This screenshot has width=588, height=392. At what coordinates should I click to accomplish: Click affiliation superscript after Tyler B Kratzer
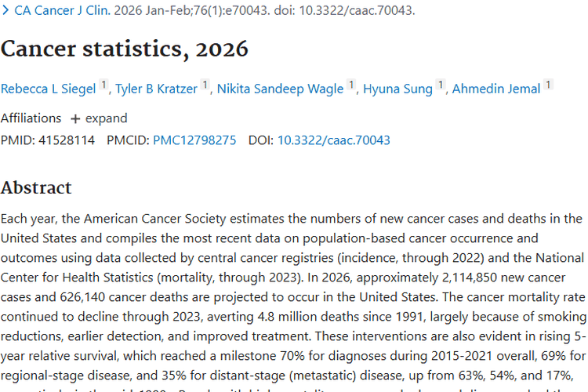(205, 85)
